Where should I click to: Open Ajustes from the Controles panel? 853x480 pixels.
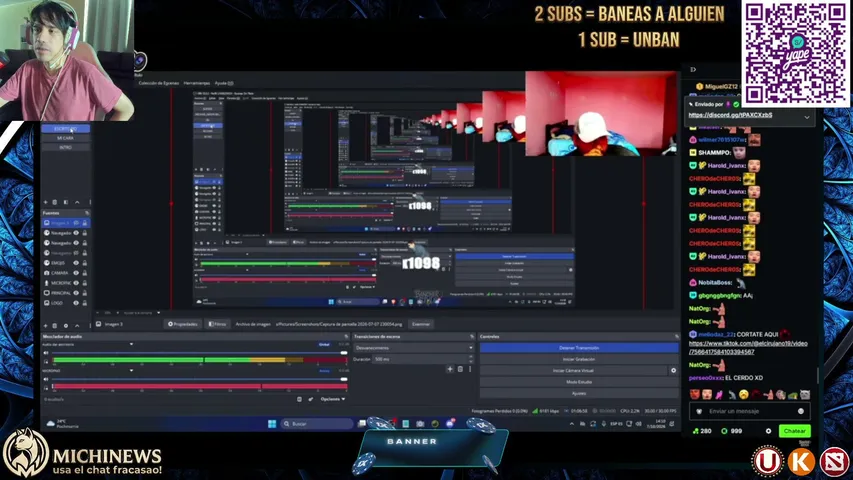pos(579,393)
